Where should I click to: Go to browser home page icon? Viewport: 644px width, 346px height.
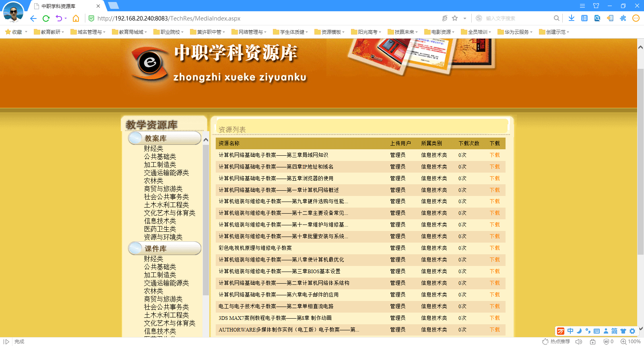[x=76, y=19]
